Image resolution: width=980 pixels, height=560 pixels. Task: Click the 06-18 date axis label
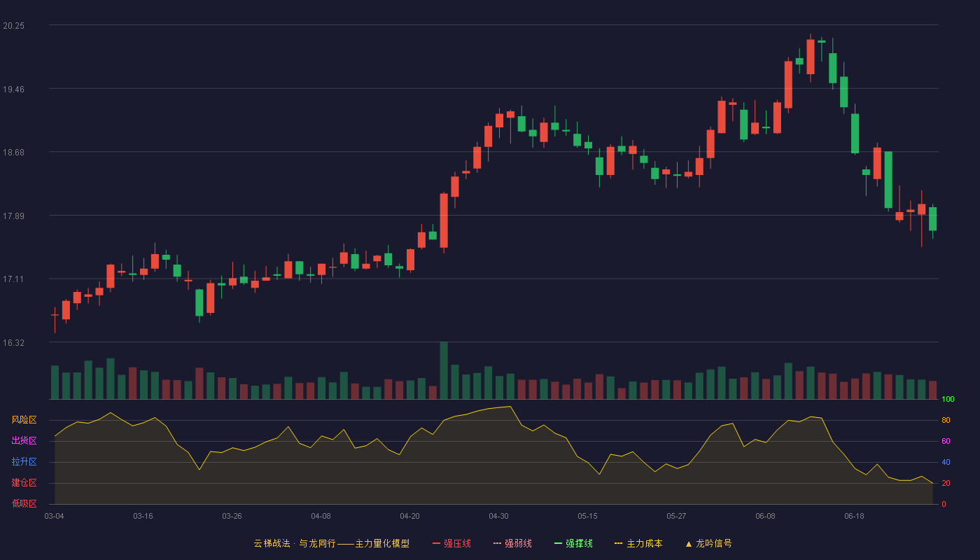[854, 516]
